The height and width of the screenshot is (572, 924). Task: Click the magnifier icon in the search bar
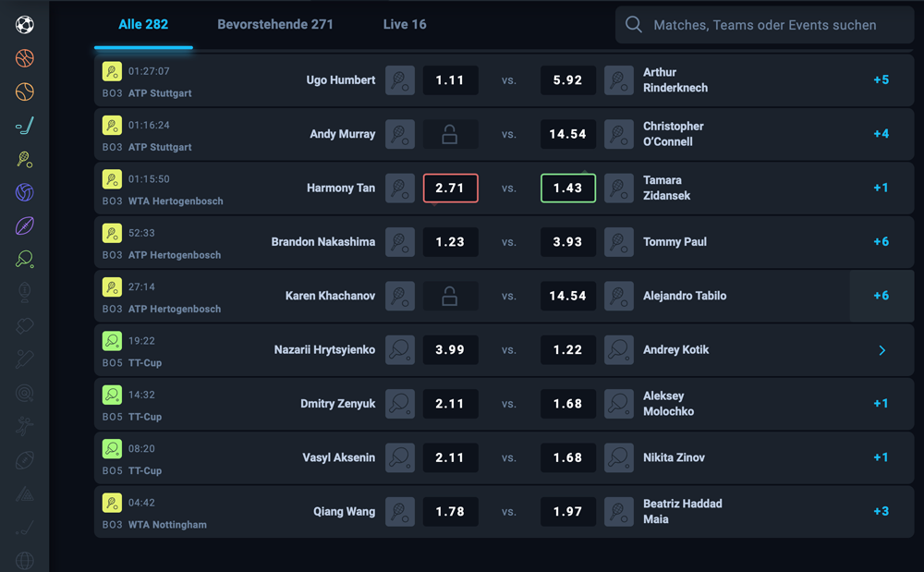click(x=634, y=25)
